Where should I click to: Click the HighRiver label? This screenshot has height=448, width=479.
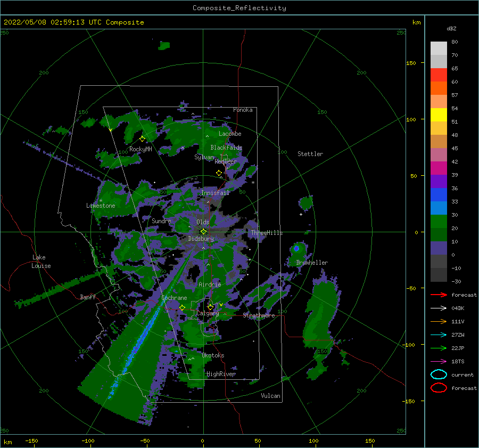[221, 374]
